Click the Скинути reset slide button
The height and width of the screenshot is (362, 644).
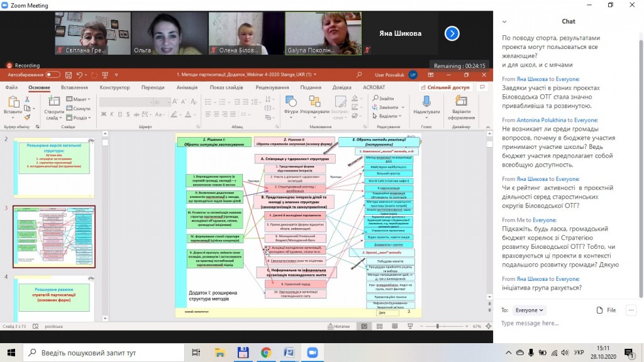(79, 108)
